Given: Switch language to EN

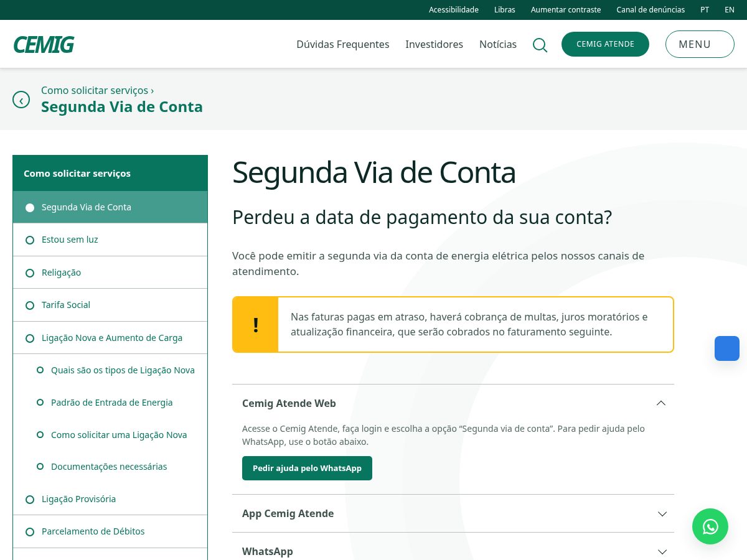Looking at the screenshot, I should point(730,9).
